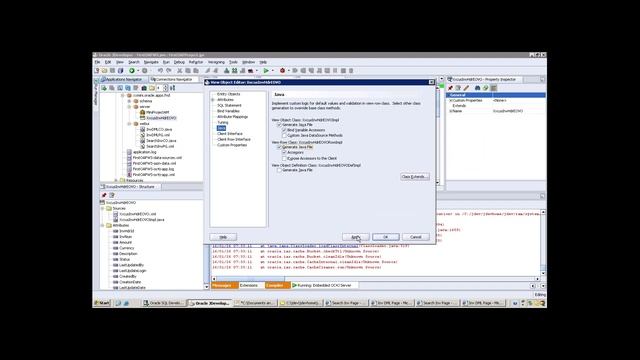Viewport: 640px width, 360px height.
Task: Open the Debug button dropdown arrow
Action: pos(288,71)
